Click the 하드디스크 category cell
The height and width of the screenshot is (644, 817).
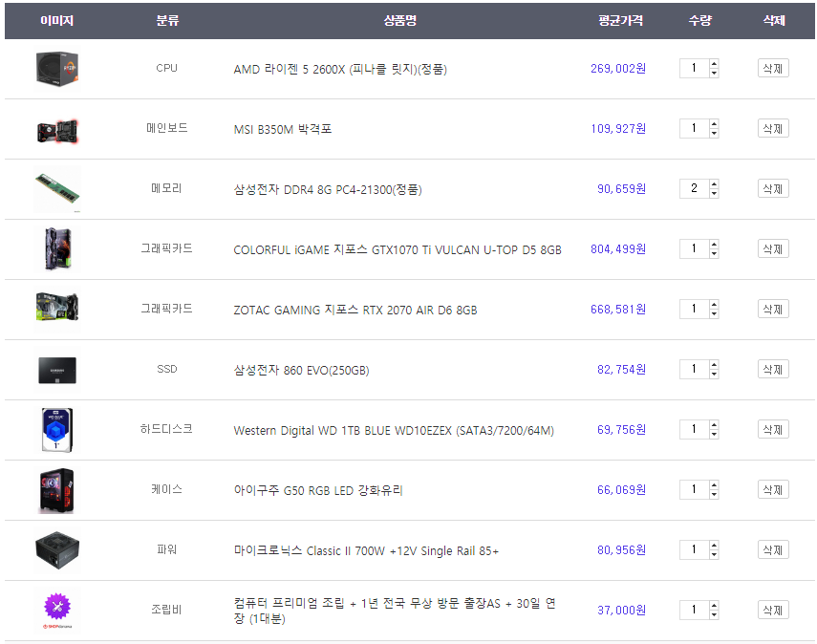tap(166, 429)
